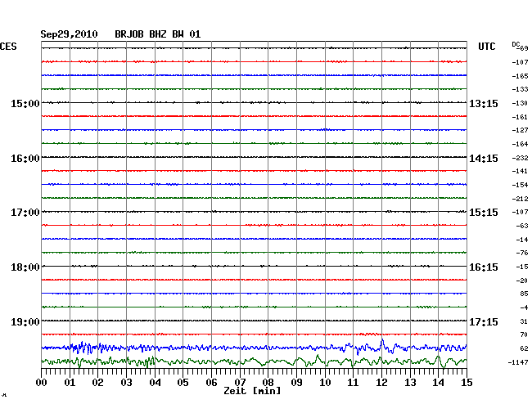Click the noisy blue trace at DC 62

(254, 348)
